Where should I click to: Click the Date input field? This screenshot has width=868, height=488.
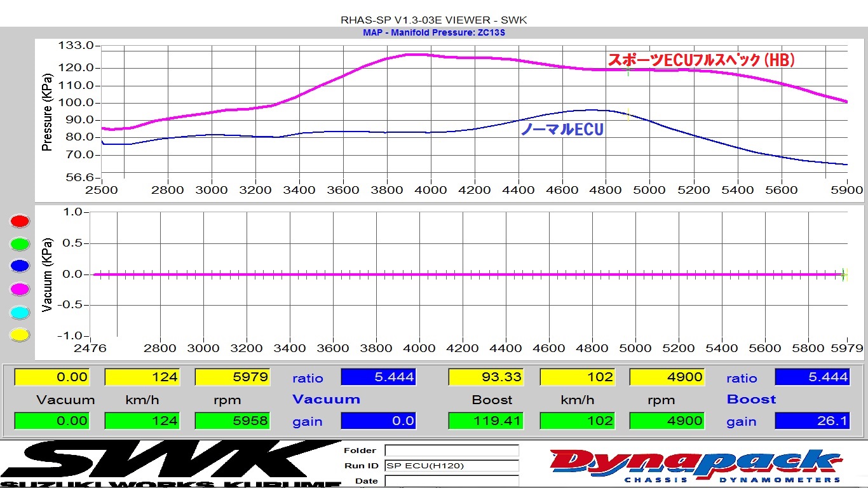click(451, 481)
